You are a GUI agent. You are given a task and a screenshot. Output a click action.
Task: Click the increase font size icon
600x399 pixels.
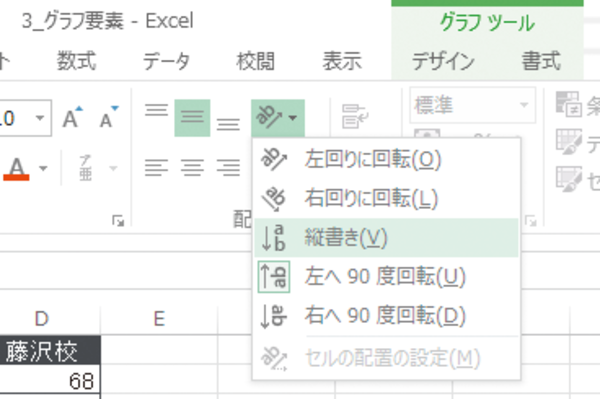click(x=73, y=117)
